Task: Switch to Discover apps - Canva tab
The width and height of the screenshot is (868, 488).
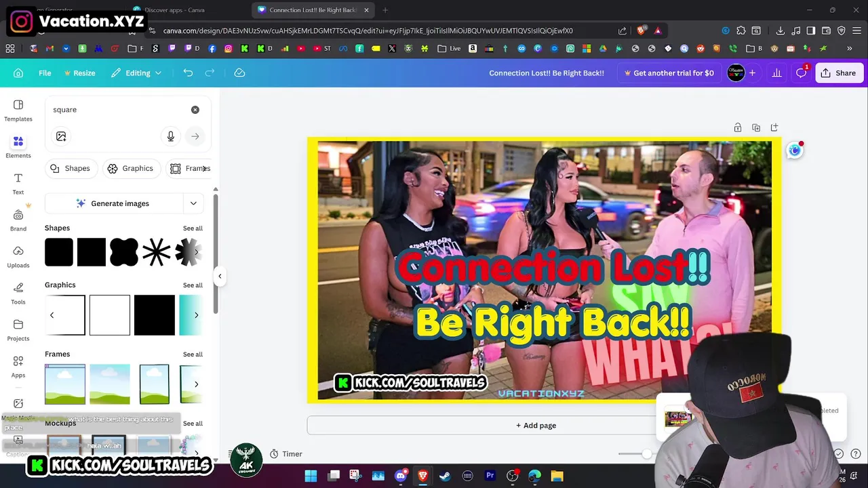Action: (x=175, y=10)
